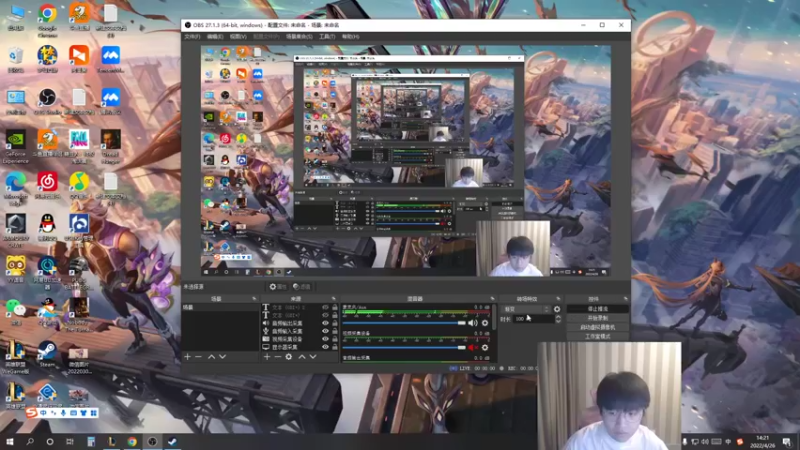Remove selected scene with the minus icon
The width and height of the screenshot is (800, 450).
[198, 357]
